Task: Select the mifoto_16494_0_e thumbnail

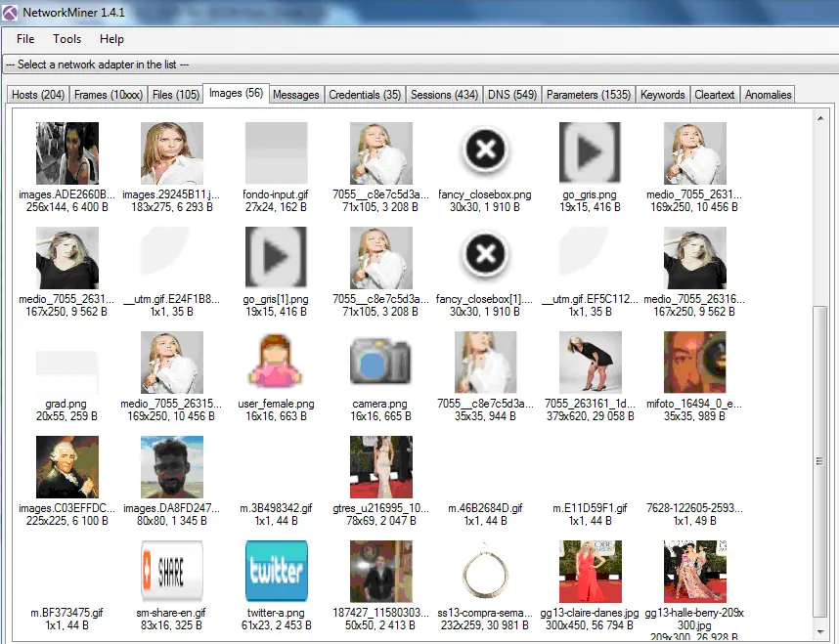Action: (694, 363)
